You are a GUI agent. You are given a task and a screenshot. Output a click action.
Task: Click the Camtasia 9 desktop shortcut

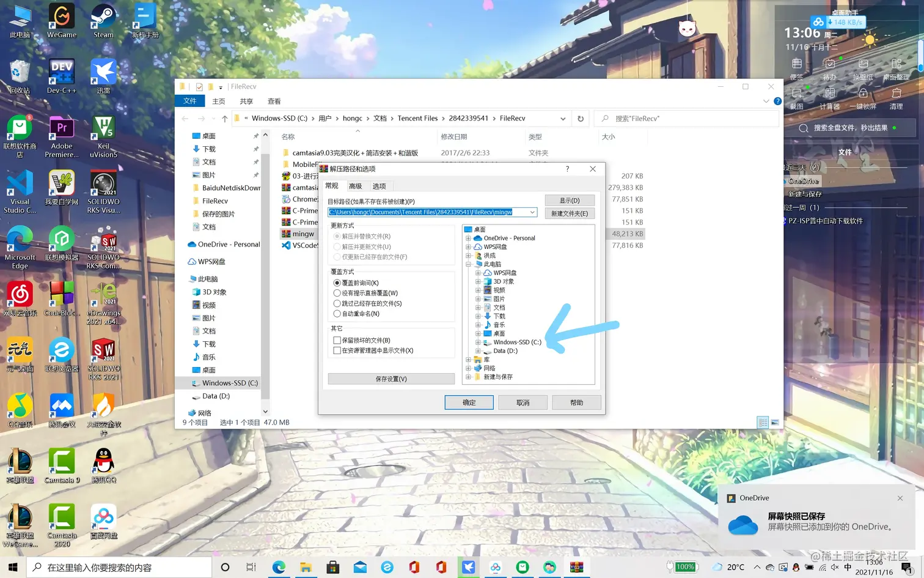tap(62, 466)
